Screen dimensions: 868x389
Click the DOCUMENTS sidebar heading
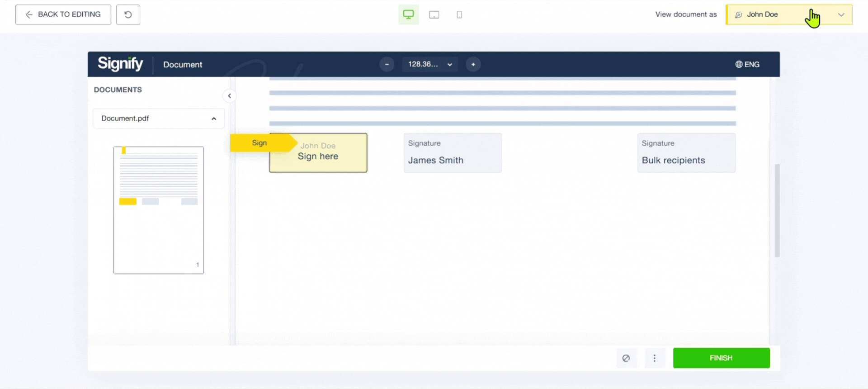118,90
